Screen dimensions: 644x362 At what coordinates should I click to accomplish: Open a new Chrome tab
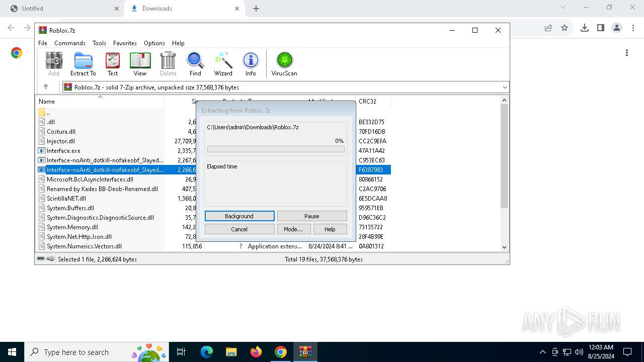point(256,9)
